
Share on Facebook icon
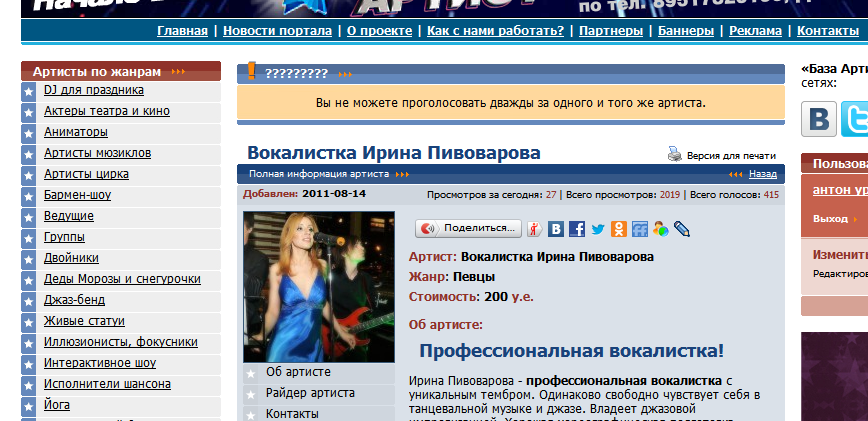click(x=576, y=228)
